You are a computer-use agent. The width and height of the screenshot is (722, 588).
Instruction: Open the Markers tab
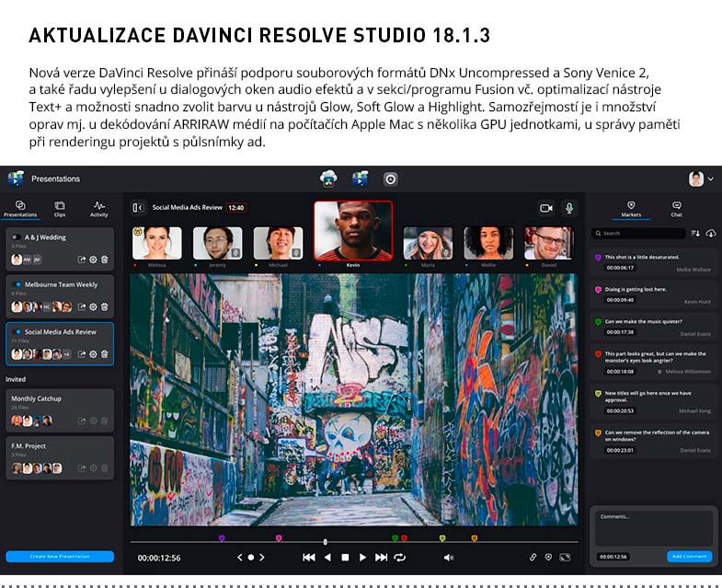point(631,209)
